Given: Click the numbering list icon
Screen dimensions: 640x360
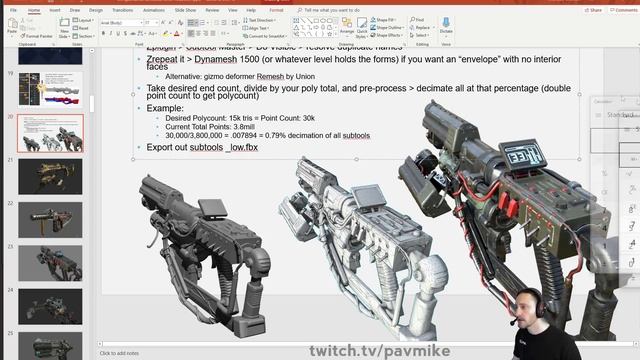Looking at the screenshot, I should point(203,23).
